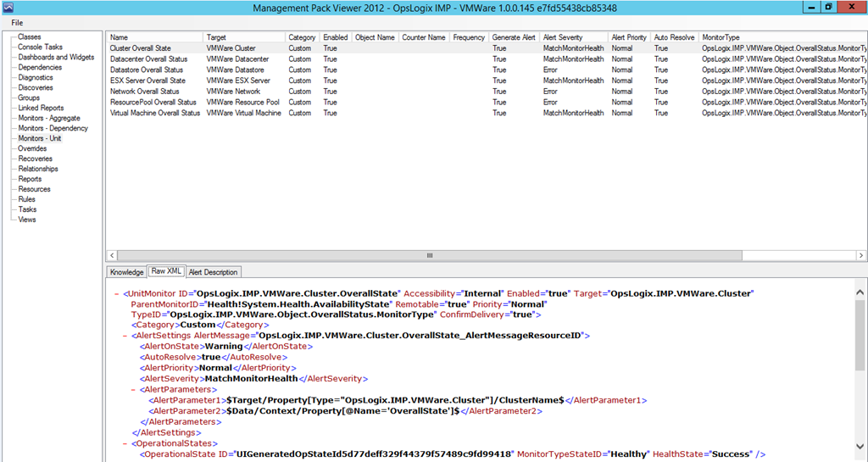This screenshot has width=868, height=462.
Task: Select the Virtual Machine Overall Status row
Action: coord(155,113)
